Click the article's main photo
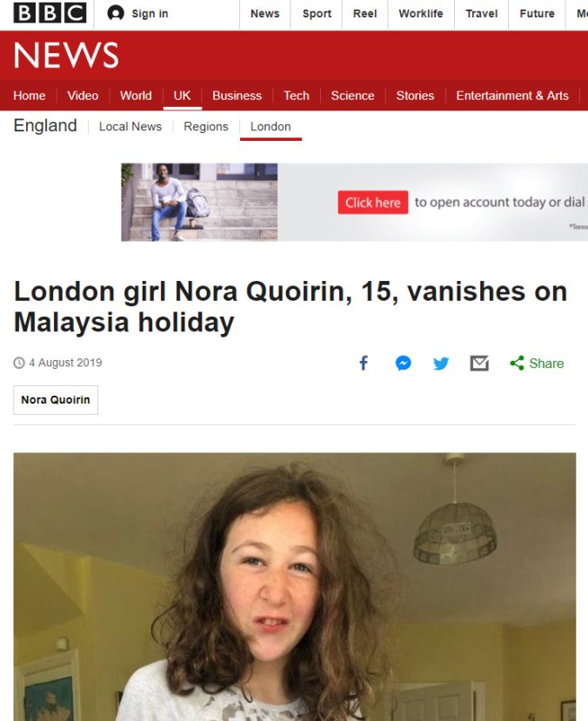The width and height of the screenshot is (588, 721). 294,587
